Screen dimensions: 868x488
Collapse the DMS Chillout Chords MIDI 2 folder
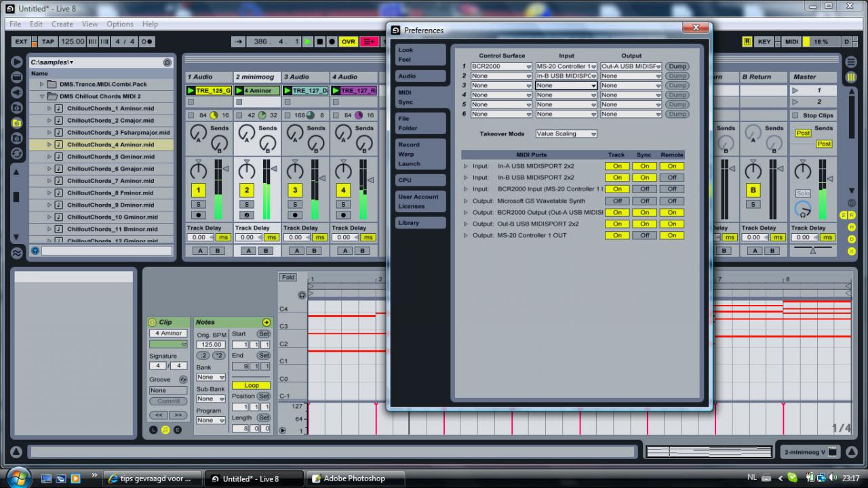(x=42, y=96)
